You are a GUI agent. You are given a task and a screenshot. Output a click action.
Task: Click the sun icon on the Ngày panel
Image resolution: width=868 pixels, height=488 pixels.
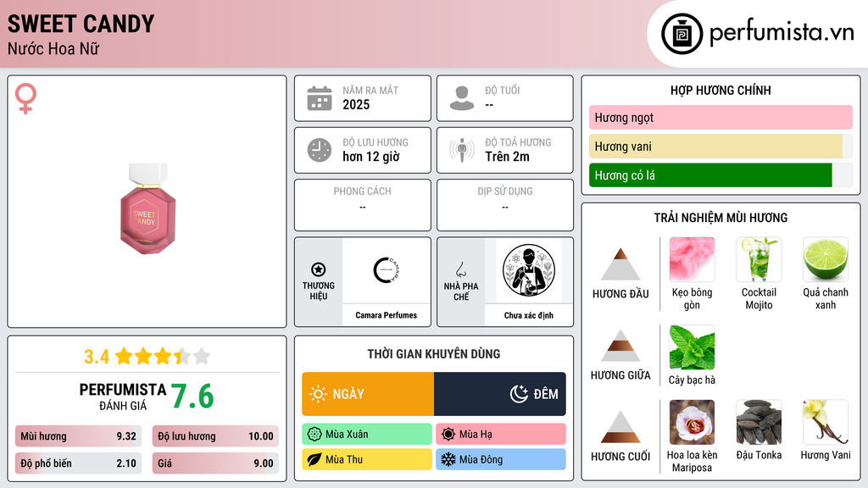(318, 394)
